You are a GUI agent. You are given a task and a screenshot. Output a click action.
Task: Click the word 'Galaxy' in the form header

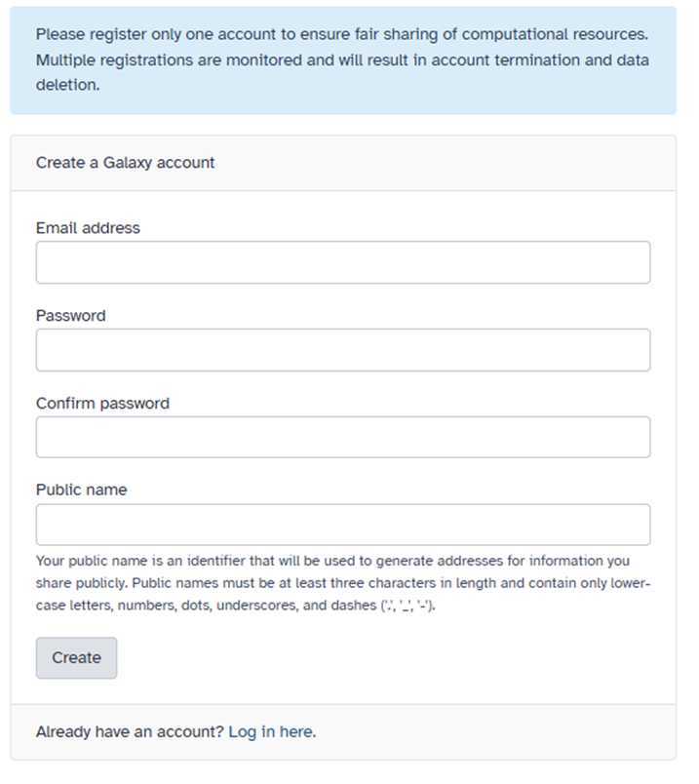click(128, 163)
